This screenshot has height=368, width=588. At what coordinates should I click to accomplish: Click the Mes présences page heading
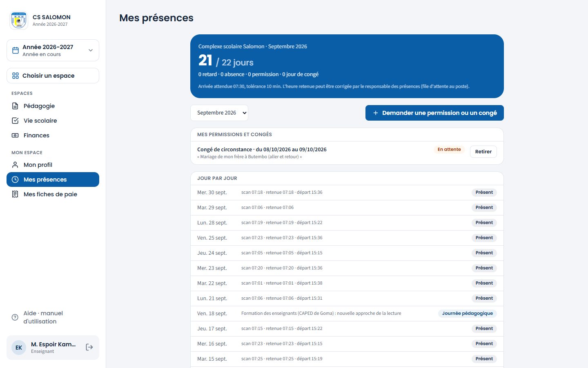pyautogui.click(x=156, y=18)
